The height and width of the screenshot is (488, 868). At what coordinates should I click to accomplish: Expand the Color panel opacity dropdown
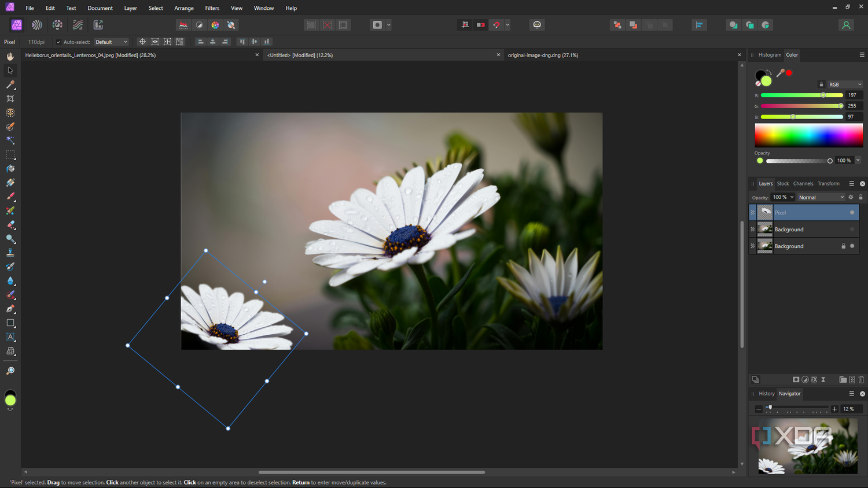(x=858, y=160)
